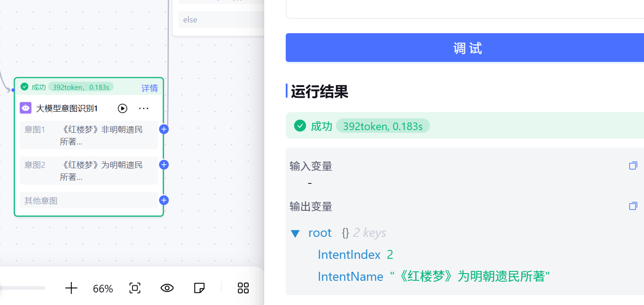Click the input box above 调试 button
The height and width of the screenshot is (305, 644).
click(x=465, y=9)
